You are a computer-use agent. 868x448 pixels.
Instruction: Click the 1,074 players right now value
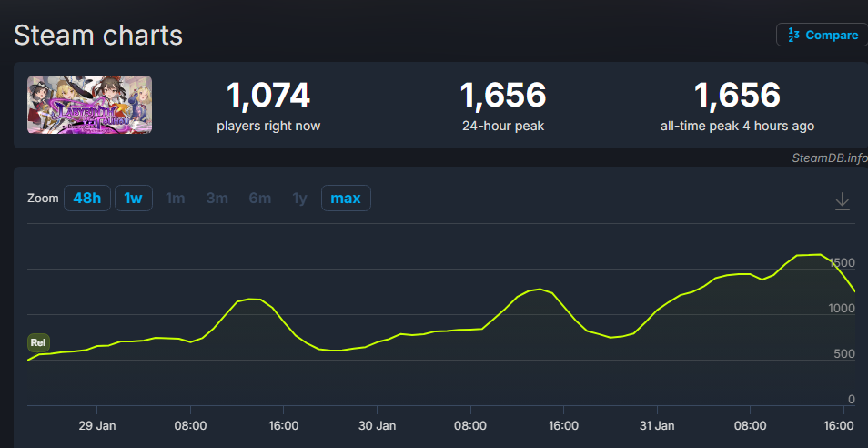(x=268, y=96)
